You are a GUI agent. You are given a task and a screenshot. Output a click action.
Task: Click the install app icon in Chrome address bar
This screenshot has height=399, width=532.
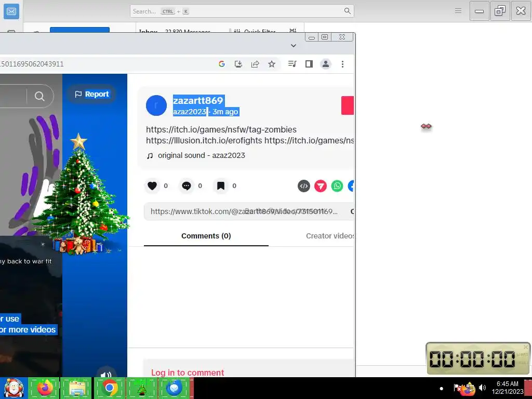pos(238,64)
